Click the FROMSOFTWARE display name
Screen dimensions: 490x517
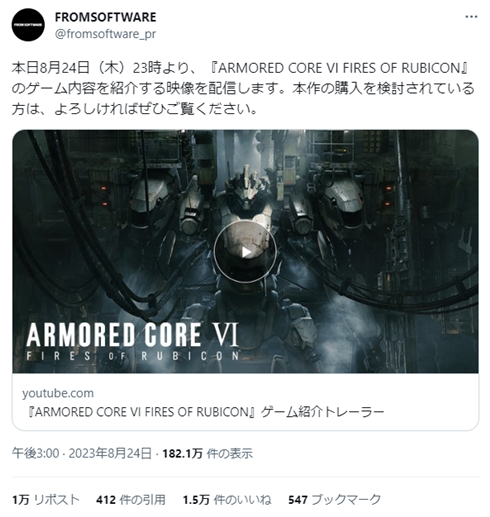pyautogui.click(x=105, y=17)
